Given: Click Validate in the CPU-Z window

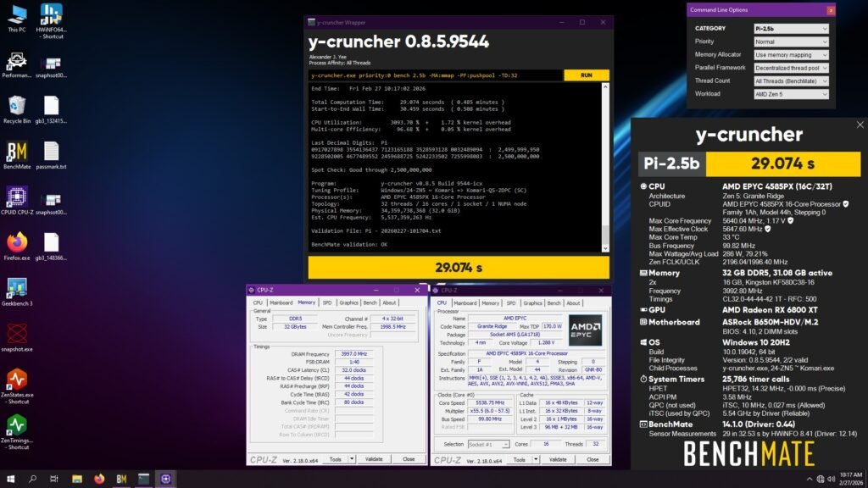Looking at the screenshot, I should 558,458.
